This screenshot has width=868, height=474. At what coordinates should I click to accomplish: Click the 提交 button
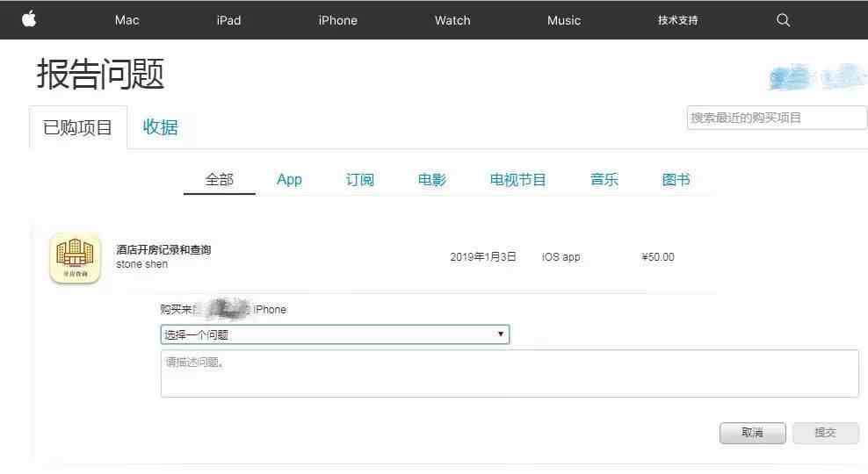(x=825, y=433)
